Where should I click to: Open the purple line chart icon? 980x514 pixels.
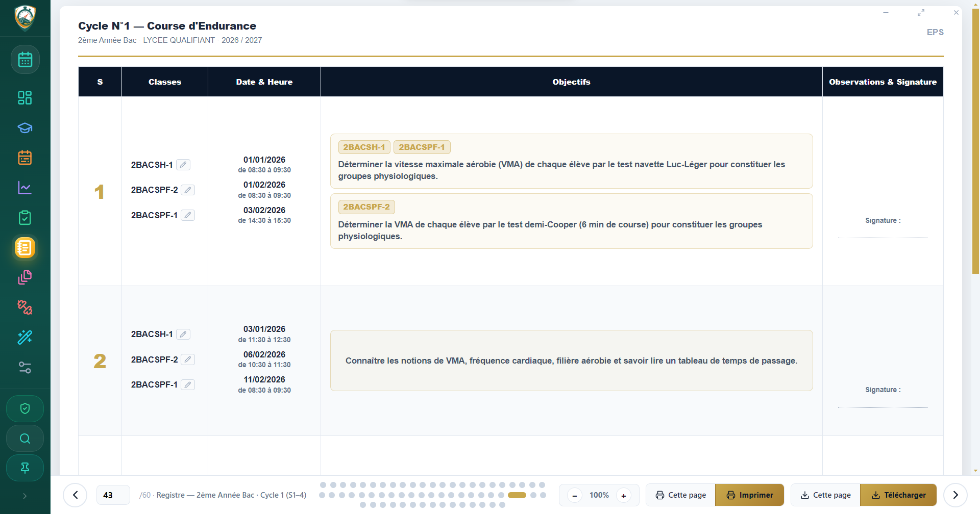(25, 188)
